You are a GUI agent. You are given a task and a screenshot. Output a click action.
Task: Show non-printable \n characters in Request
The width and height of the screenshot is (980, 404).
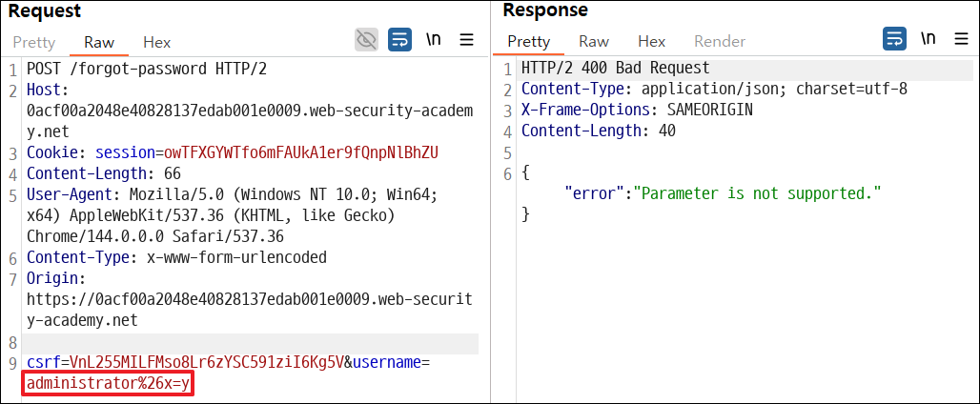point(433,40)
